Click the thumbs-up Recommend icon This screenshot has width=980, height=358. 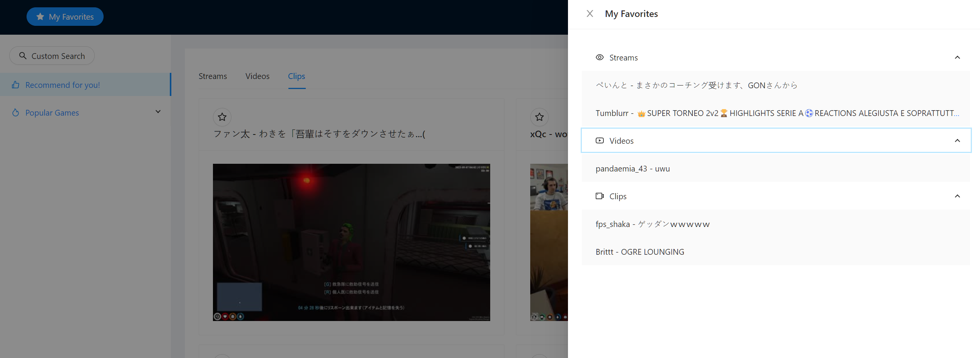point(15,85)
